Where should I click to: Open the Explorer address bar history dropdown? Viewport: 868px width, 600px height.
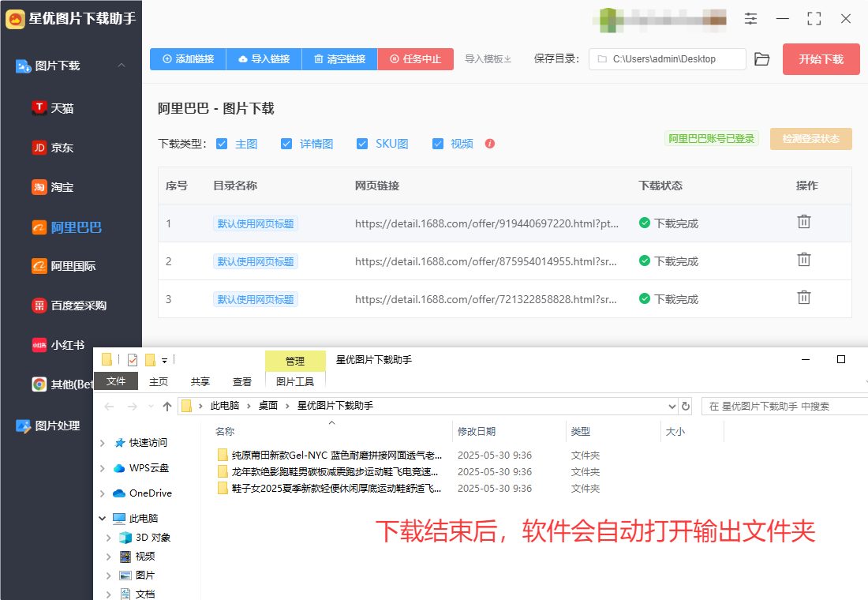pyautogui.click(x=672, y=406)
